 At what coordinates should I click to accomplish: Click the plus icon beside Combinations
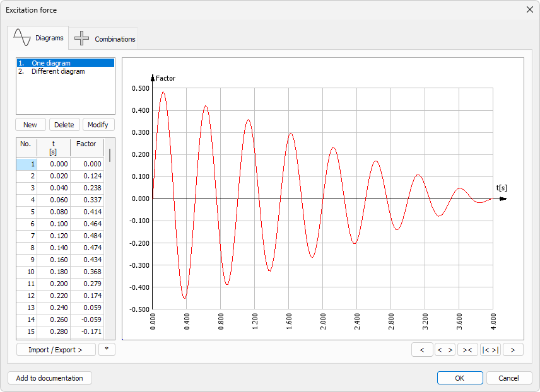(x=81, y=38)
